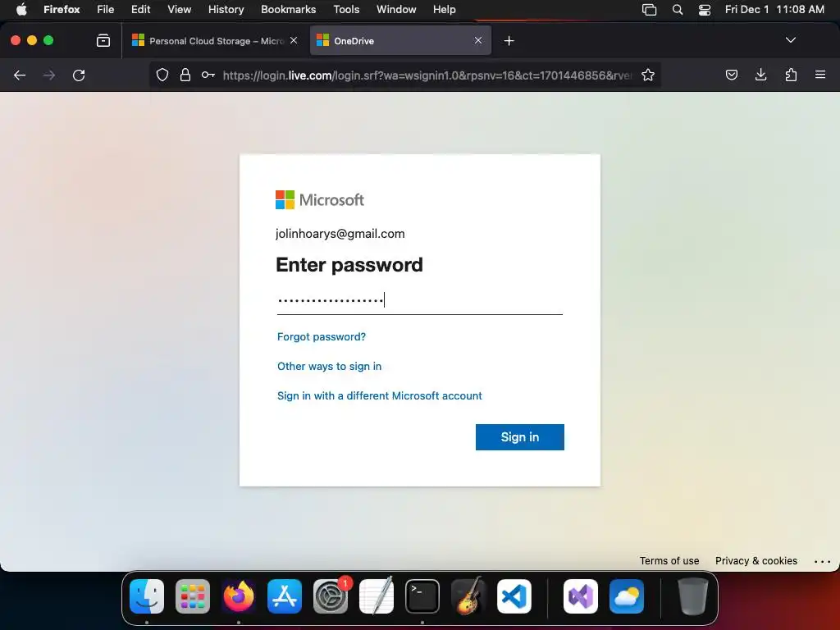Open the tracking protection shield icon
Viewport: 840px width, 630px height.
[x=162, y=75]
